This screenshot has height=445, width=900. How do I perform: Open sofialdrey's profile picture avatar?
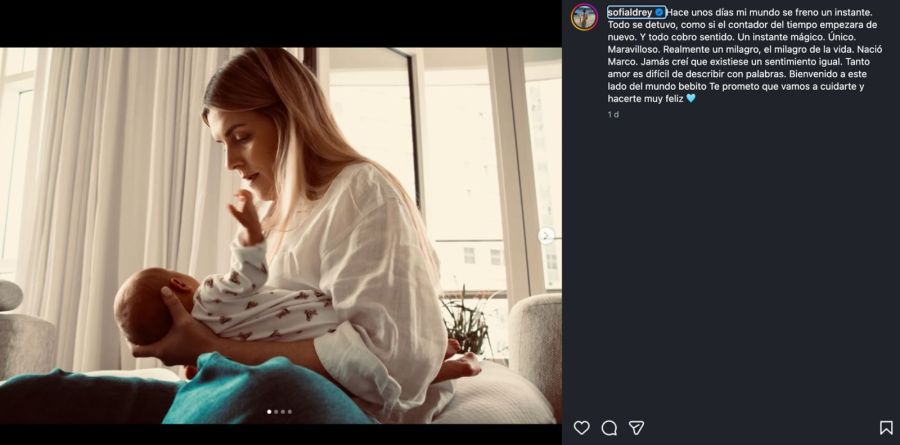click(x=584, y=17)
